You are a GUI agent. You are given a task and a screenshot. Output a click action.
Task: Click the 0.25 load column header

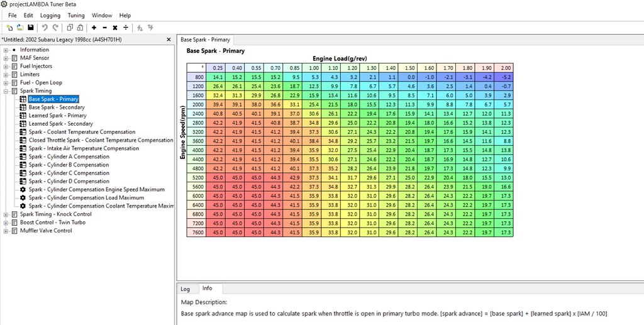tap(216, 68)
